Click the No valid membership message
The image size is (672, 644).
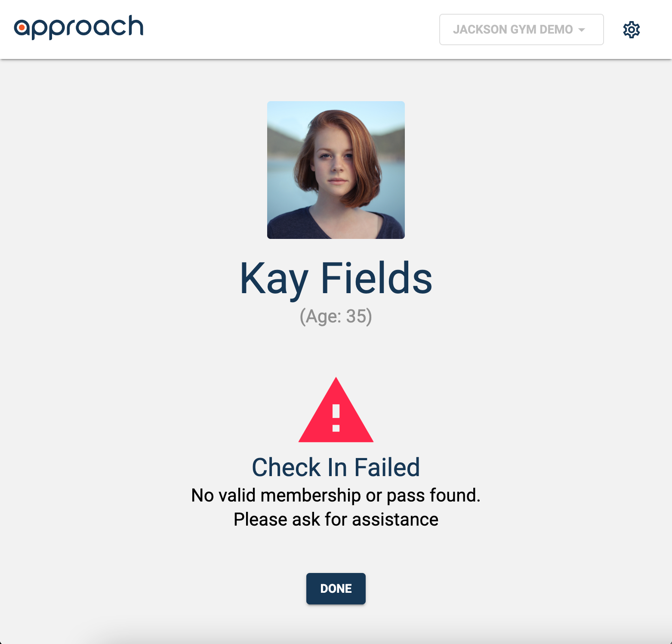click(x=336, y=495)
